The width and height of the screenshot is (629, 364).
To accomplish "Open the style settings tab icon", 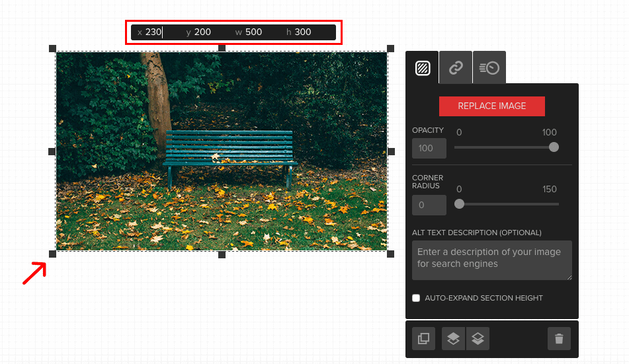I will (x=423, y=68).
